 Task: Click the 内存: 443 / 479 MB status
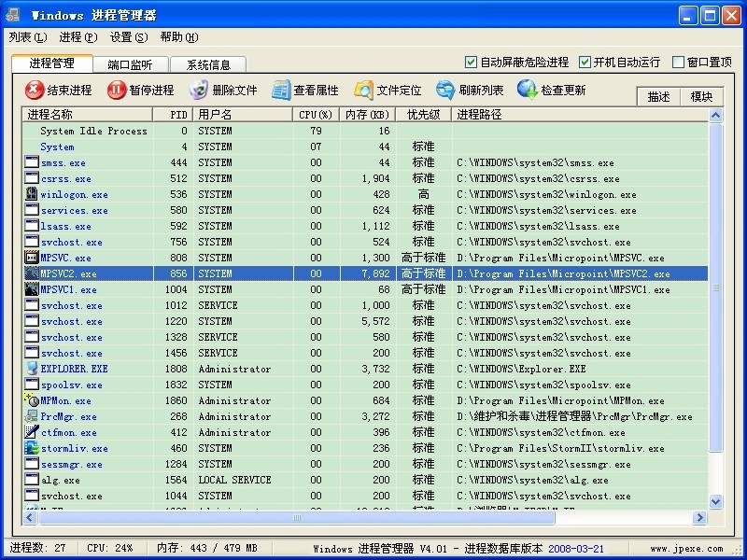[206, 548]
